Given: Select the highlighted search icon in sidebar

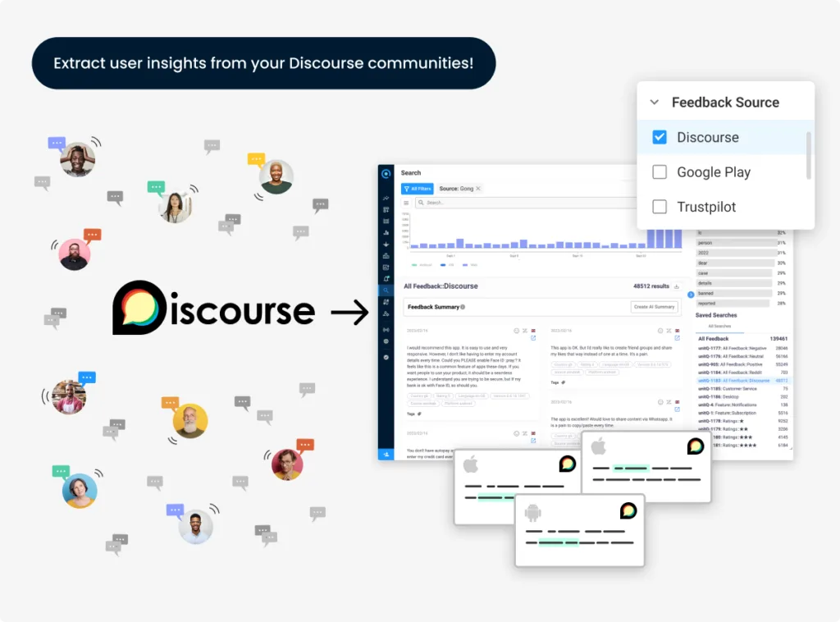Looking at the screenshot, I should 386,290.
